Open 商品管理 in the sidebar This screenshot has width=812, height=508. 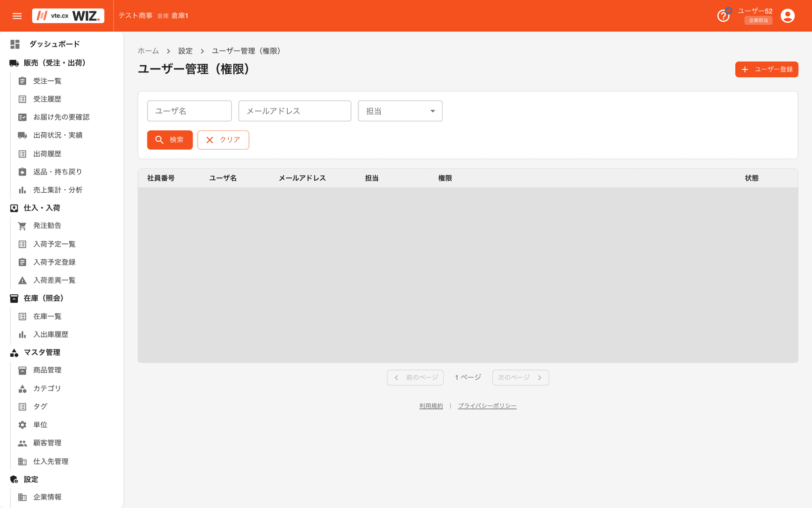pos(47,370)
